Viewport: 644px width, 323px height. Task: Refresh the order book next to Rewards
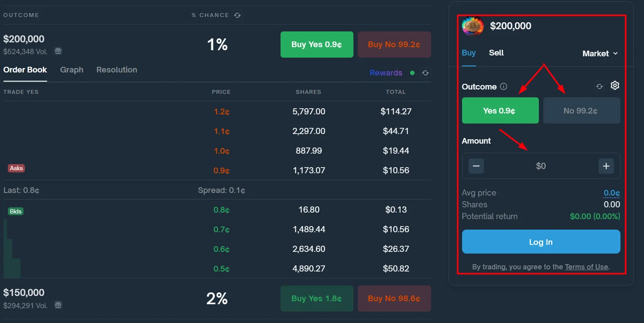pyautogui.click(x=425, y=73)
